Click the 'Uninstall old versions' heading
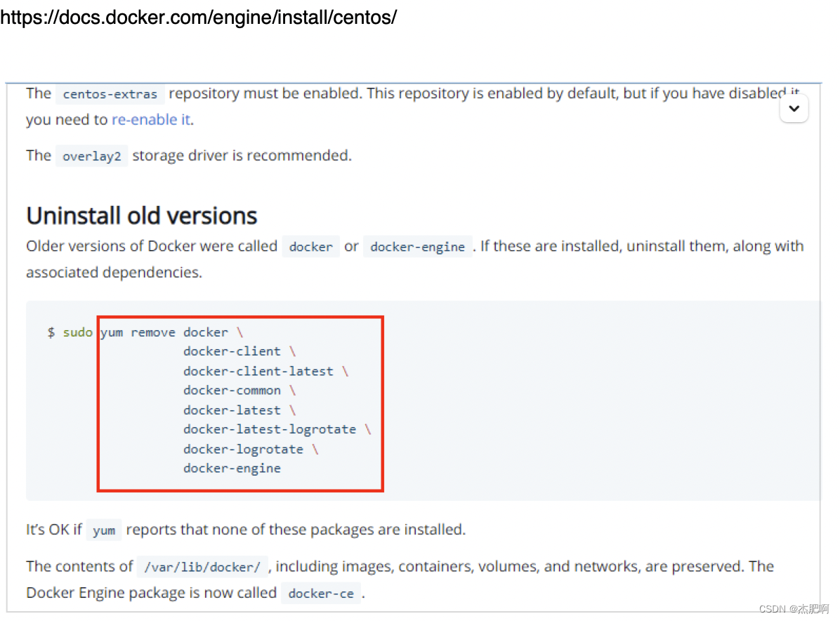 (141, 216)
